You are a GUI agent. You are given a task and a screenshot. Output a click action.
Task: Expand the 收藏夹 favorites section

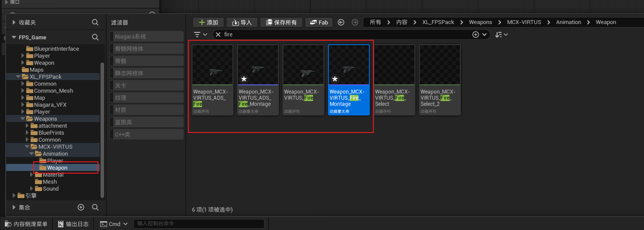tap(14, 22)
